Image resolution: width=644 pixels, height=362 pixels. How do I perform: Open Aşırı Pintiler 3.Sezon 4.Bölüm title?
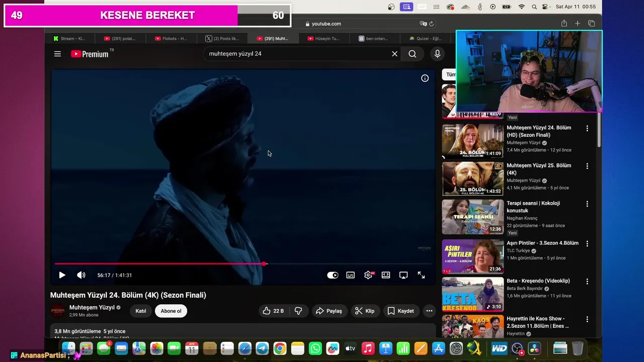(x=542, y=243)
